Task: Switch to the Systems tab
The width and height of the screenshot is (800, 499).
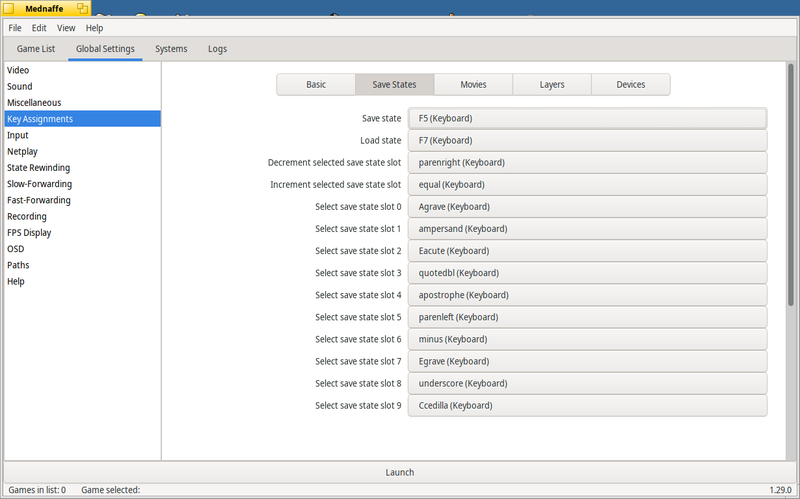Action: click(171, 49)
